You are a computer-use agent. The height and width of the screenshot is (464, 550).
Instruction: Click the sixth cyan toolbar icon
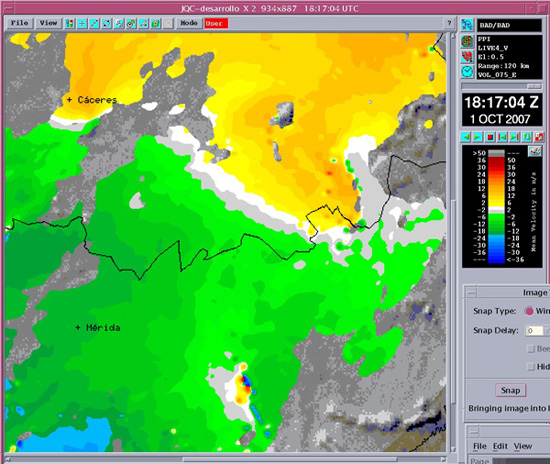tap(131, 23)
